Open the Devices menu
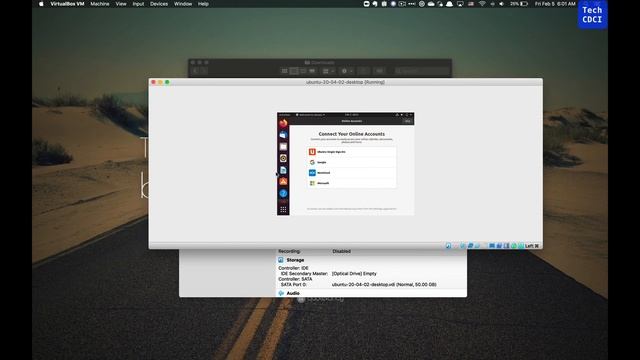This screenshot has width=640, height=360. tap(159, 4)
